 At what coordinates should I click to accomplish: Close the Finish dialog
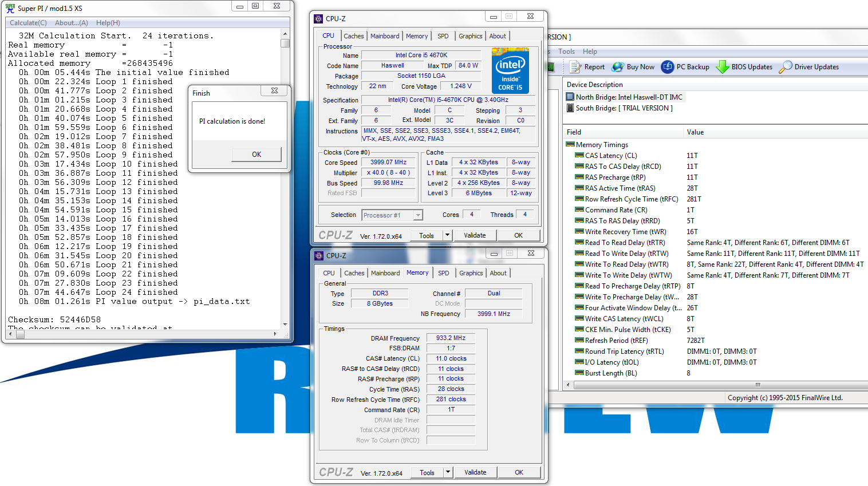click(x=275, y=91)
